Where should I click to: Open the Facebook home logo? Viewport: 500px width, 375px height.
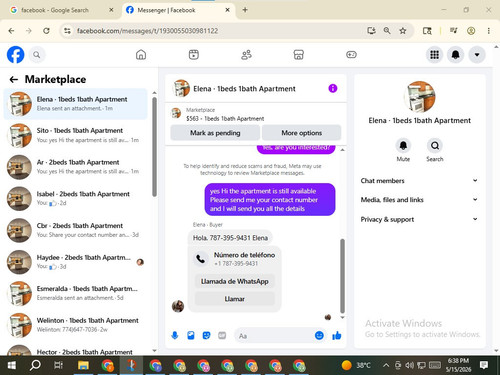coord(15,55)
